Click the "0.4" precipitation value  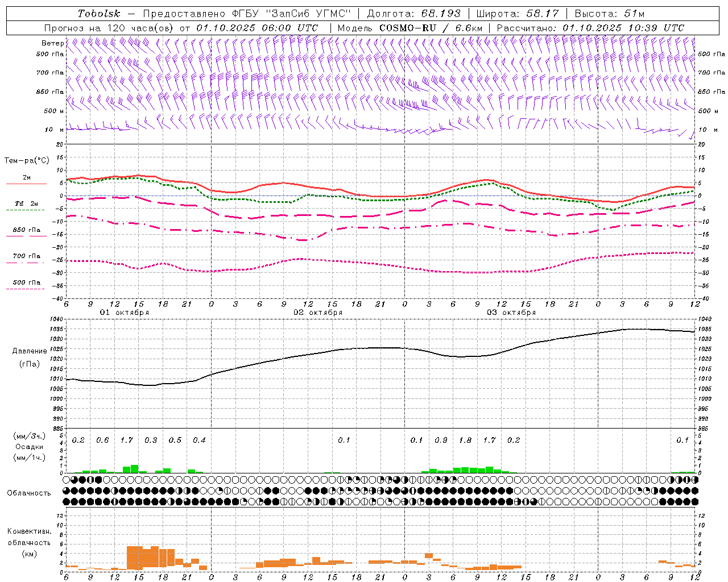pos(199,440)
